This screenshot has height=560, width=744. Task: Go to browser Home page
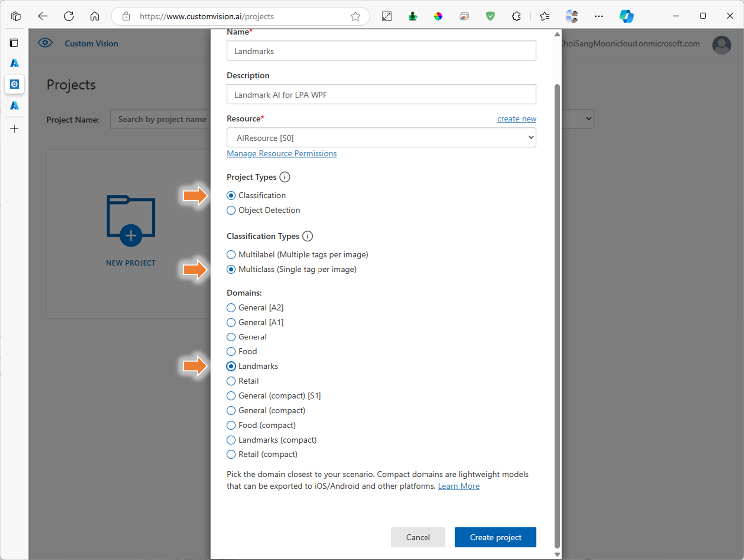(x=95, y=16)
